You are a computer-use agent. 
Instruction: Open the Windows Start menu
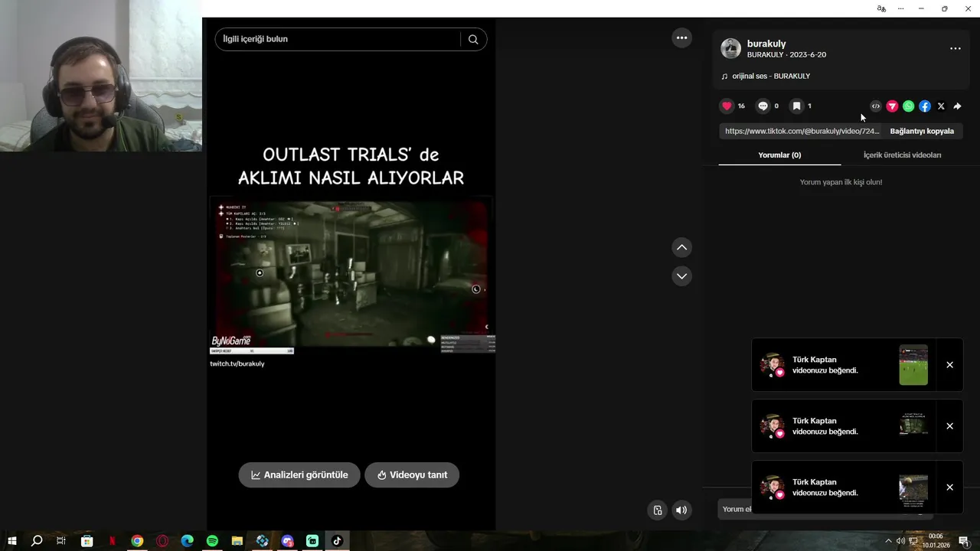pos(12,541)
